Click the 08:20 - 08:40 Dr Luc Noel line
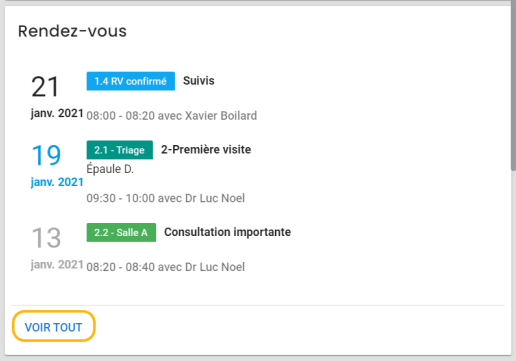Screen dimensions: 516x361 click(166, 267)
